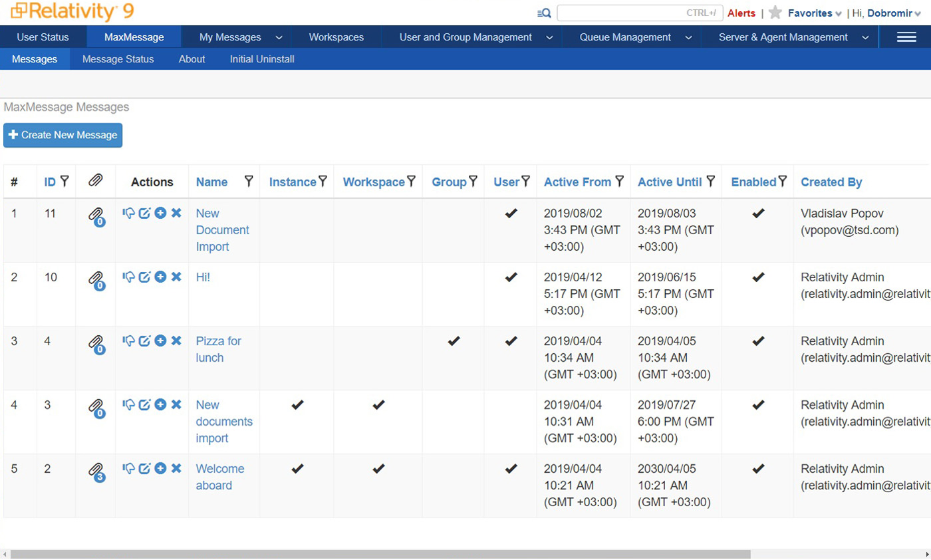The width and height of the screenshot is (931, 560).
Task: Click the Favorites star icon
Action: click(x=775, y=13)
